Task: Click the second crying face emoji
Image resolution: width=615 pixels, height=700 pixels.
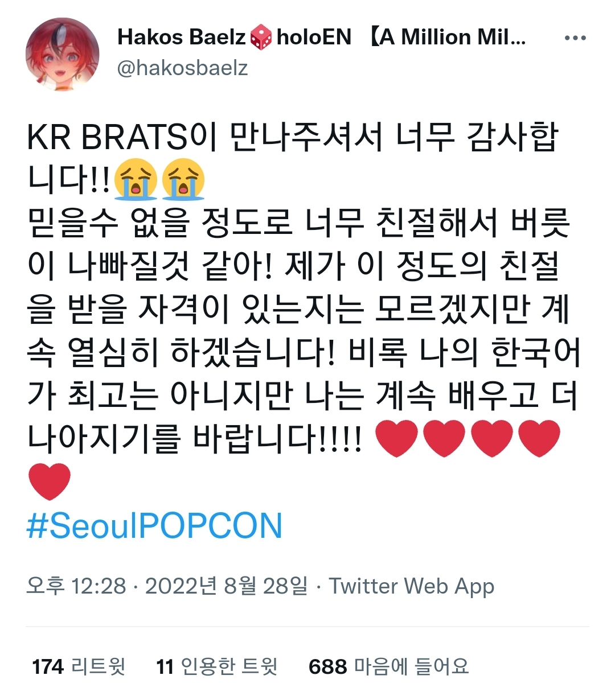Action: (x=183, y=179)
